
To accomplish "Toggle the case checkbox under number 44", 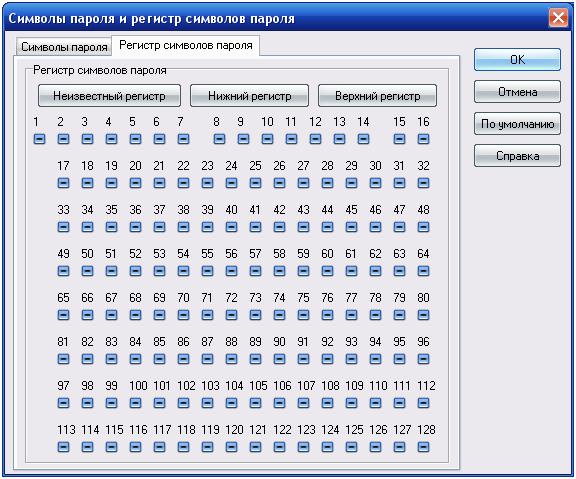I will pyautogui.click(x=327, y=227).
